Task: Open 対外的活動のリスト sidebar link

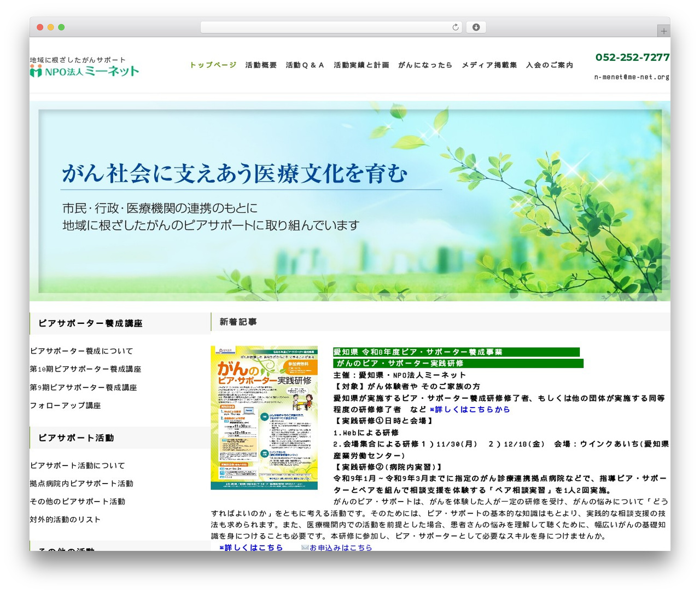Action: 66,520
